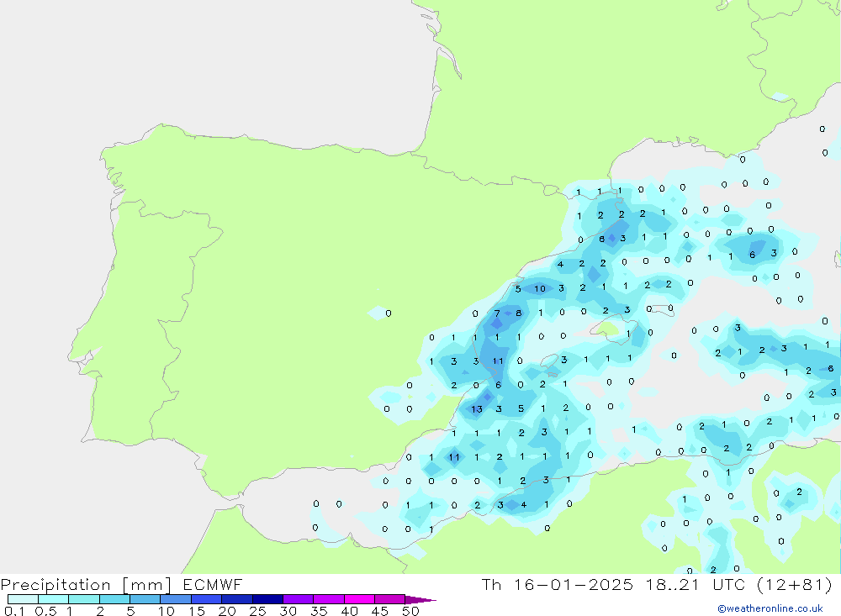
Task: Click the precipitation value 10 on the map
Action: pyautogui.click(x=540, y=288)
